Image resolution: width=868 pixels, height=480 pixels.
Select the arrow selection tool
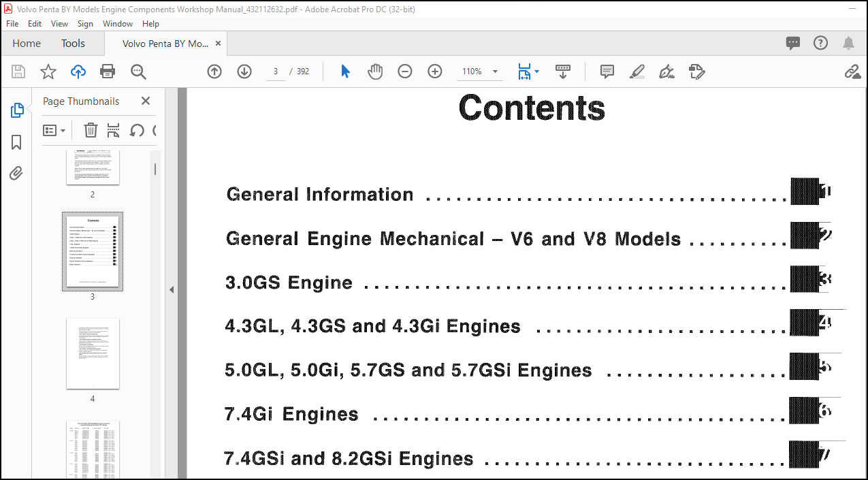[345, 71]
